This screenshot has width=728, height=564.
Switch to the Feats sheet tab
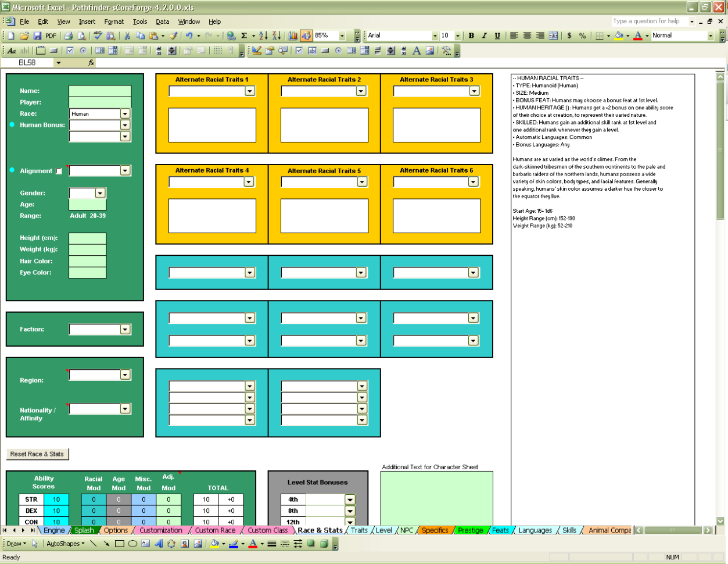(x=500, y=530)
